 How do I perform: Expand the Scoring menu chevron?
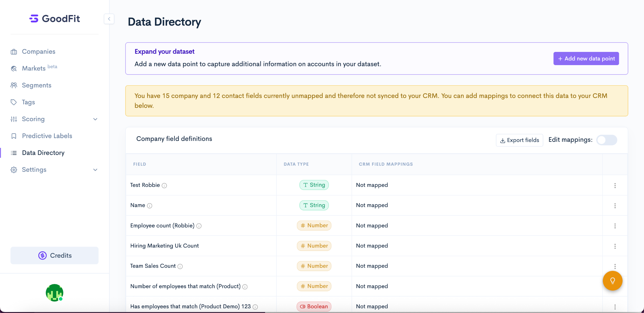95,119
